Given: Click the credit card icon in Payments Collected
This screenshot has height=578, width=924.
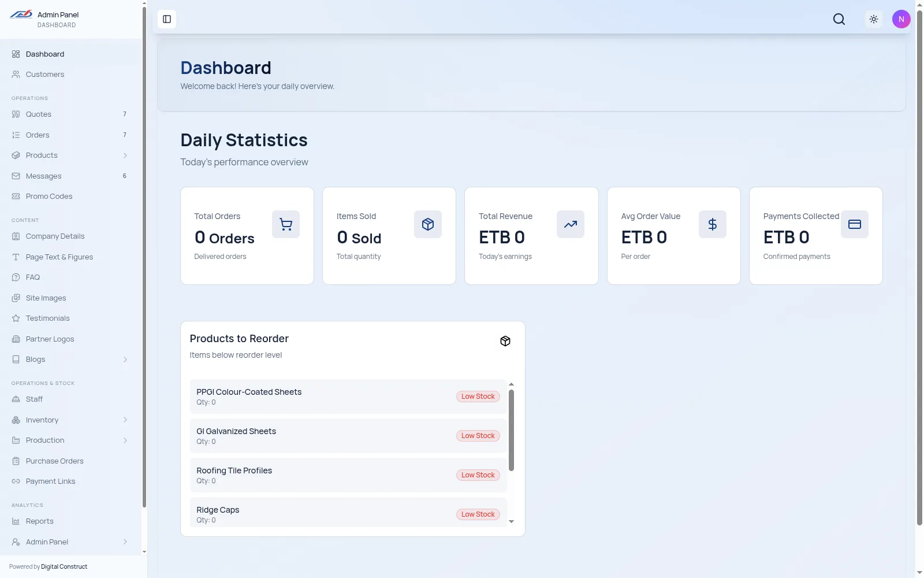Looking at the screenshot, I should (855, 224).
